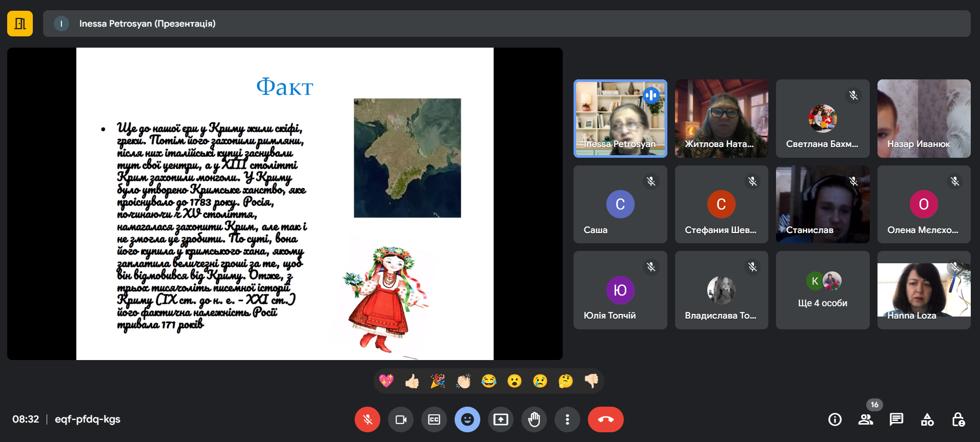Viewport: 980px width, 442px height.
Task: Leave the call with red button
Action: (605, 419)
